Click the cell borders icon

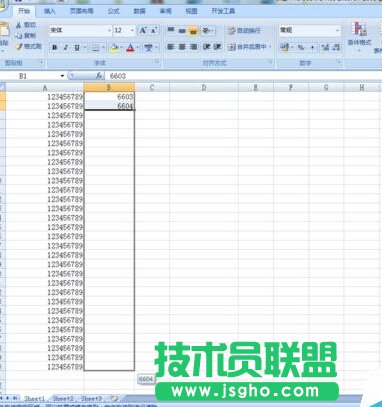[x=95, y=48]
